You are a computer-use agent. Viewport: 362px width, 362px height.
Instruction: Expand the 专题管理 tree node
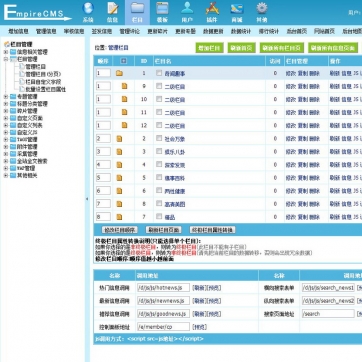(x=6, y=97)
